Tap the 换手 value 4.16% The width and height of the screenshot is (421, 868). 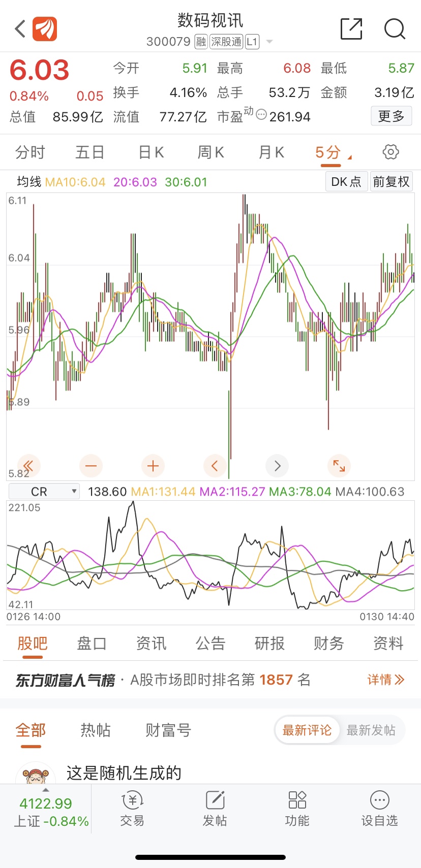[188, 92]
